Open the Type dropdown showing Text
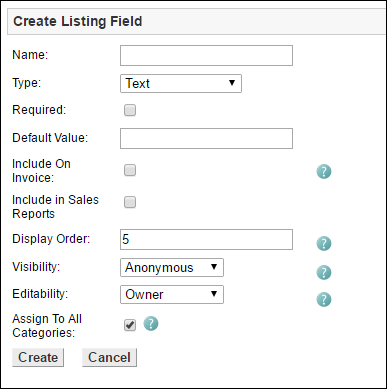 (181, 83)
